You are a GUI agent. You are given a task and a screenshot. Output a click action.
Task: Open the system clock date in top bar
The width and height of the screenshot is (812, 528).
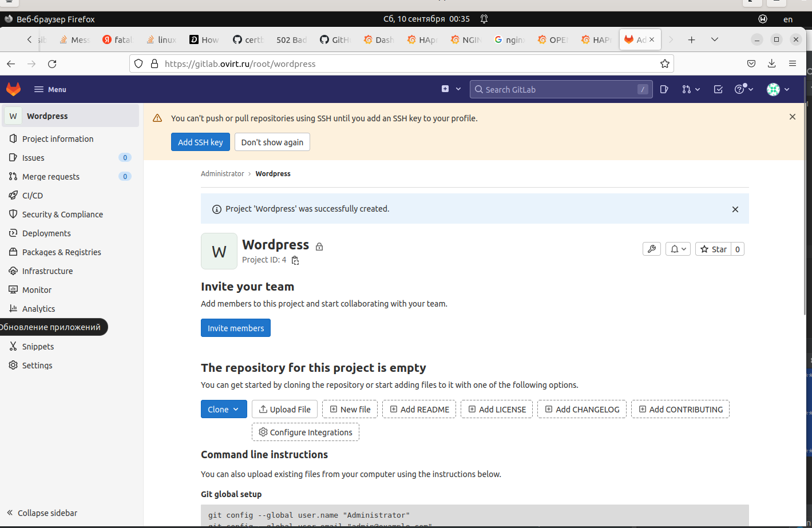pos(426,19)
